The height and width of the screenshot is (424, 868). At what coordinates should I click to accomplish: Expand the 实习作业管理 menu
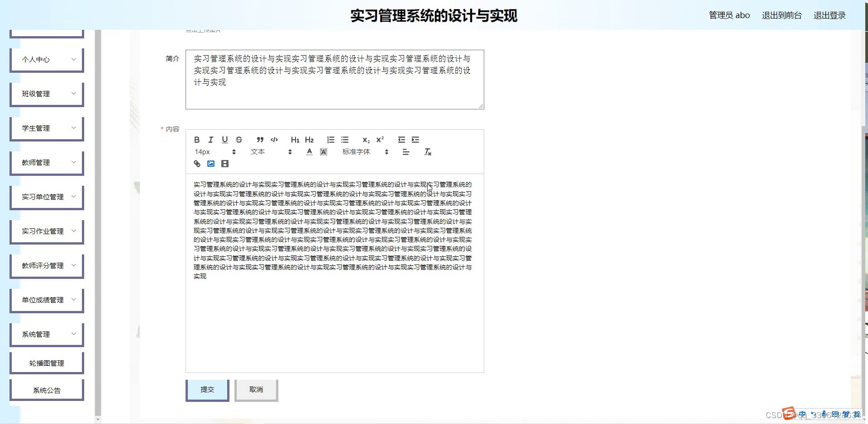(x=47, y=231)
